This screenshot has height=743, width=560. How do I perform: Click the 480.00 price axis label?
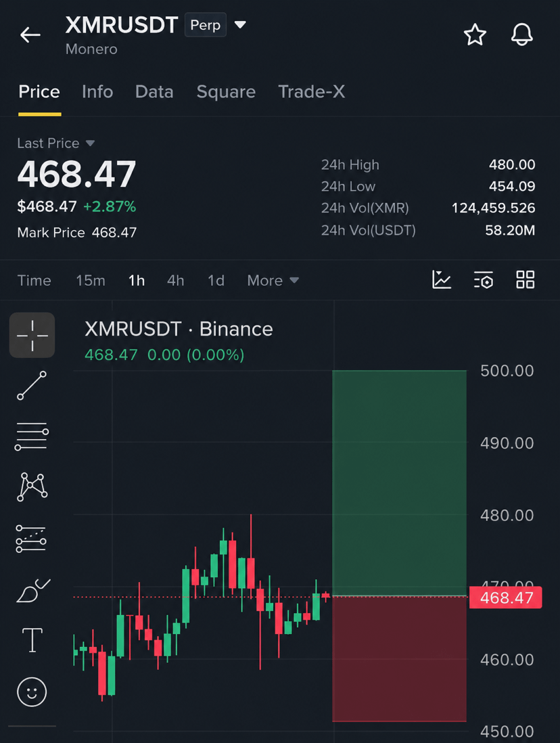pyautogui.click(x=507, y=515)
